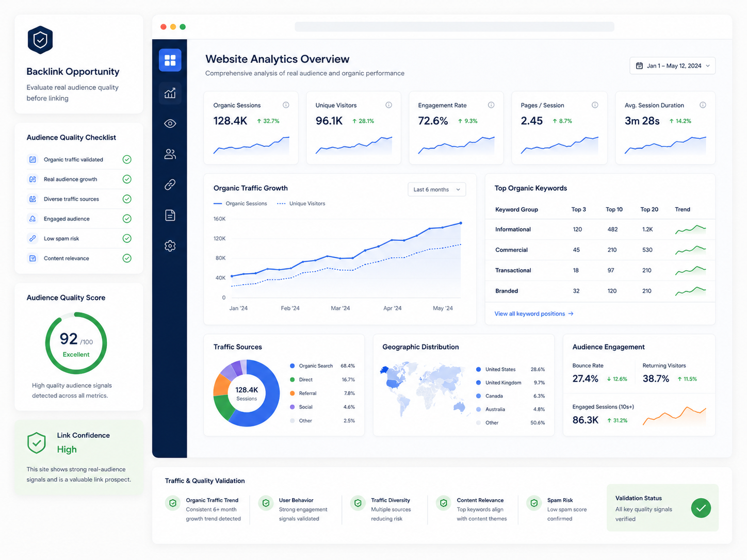Click the chevron on the date range selector

pos(708,65)
